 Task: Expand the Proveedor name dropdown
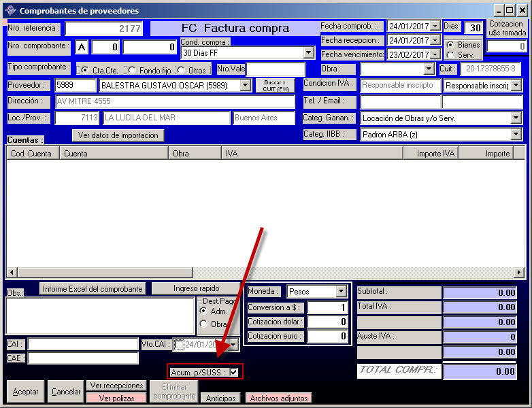point(246,86)
